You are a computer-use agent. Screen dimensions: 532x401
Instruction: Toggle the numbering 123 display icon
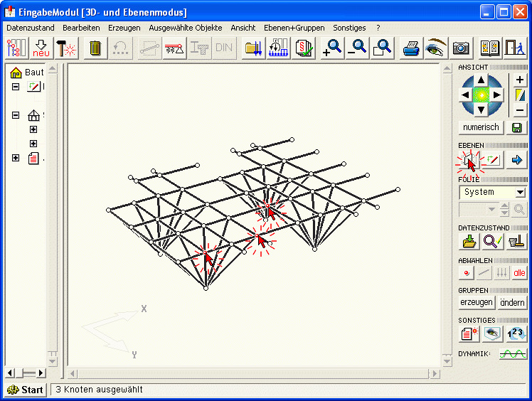point(516,333)
